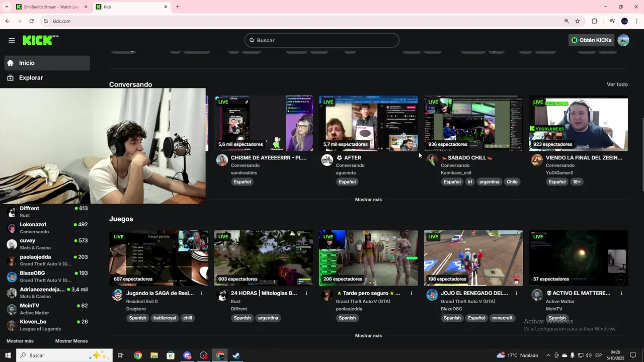The width and height of the screenshot is (644, 362).
Task: Click Mostrar más under Conversando
Action: pyautogui.click(x=368, y=200)
